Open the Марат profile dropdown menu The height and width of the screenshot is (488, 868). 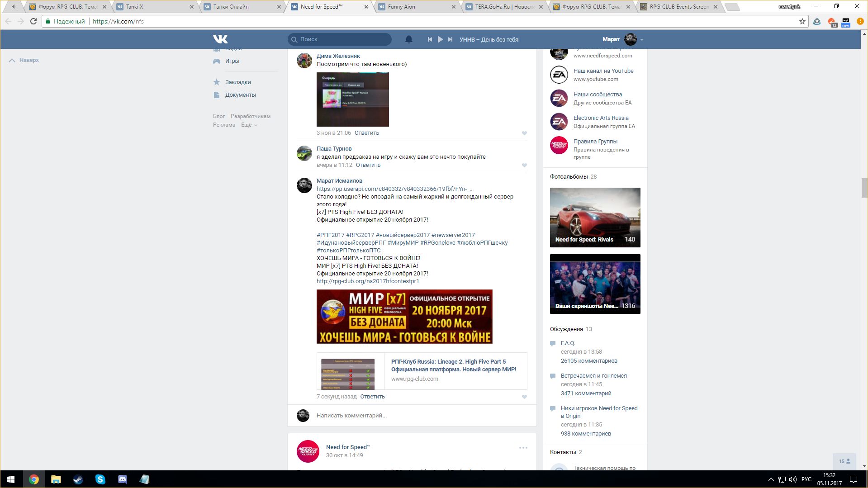(641, 40)
